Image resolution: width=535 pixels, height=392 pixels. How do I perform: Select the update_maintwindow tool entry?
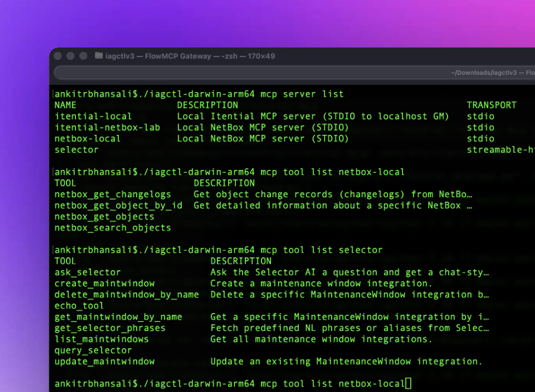(x=103, y=361)
